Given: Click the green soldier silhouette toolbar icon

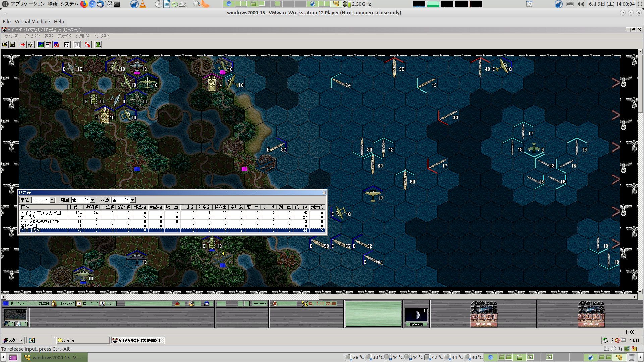Looking at the screenshot, I should tap(98, 45).
